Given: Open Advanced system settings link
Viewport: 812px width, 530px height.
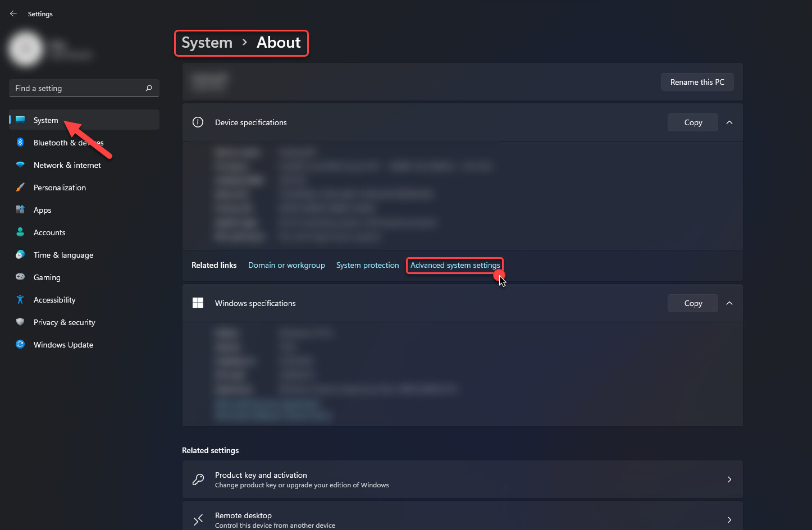Looking at the screenshot, I should (x=455, y=265).
